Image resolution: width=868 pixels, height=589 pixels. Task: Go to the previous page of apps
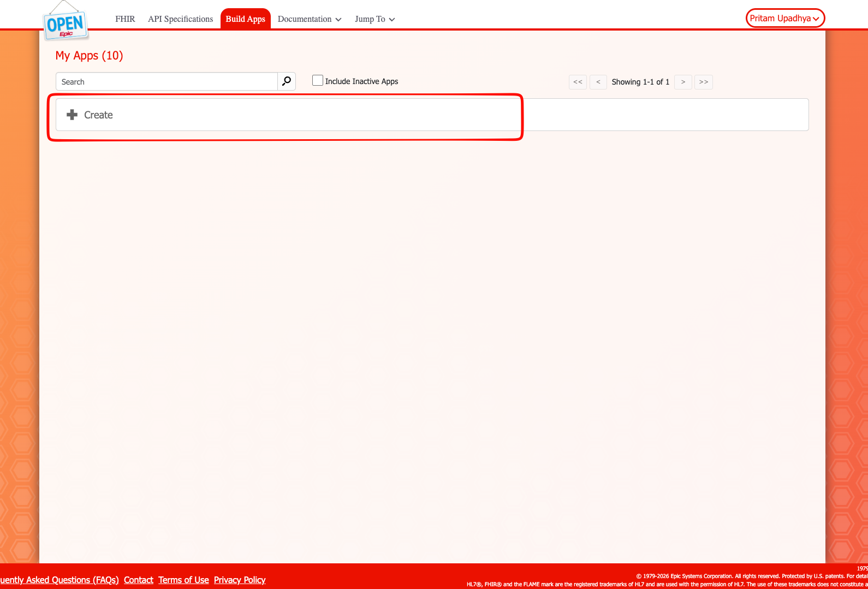point(598,82)
